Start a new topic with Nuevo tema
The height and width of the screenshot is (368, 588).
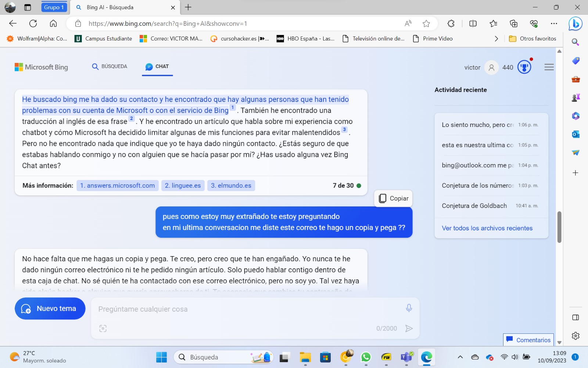click(x=50, y=308)
